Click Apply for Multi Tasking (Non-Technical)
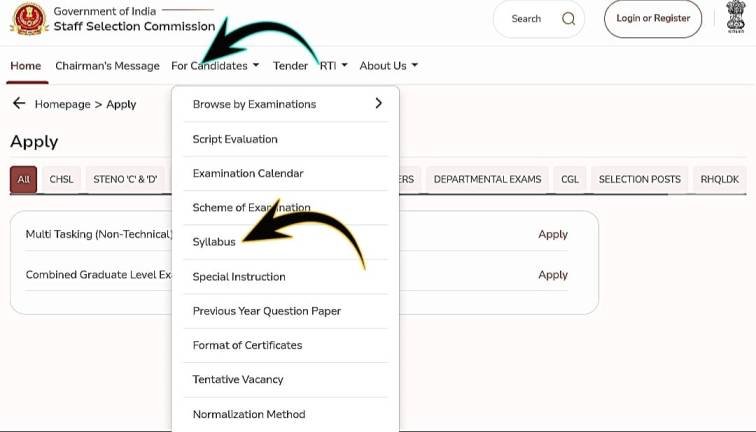The image size is (756, 432). [553, 234]
